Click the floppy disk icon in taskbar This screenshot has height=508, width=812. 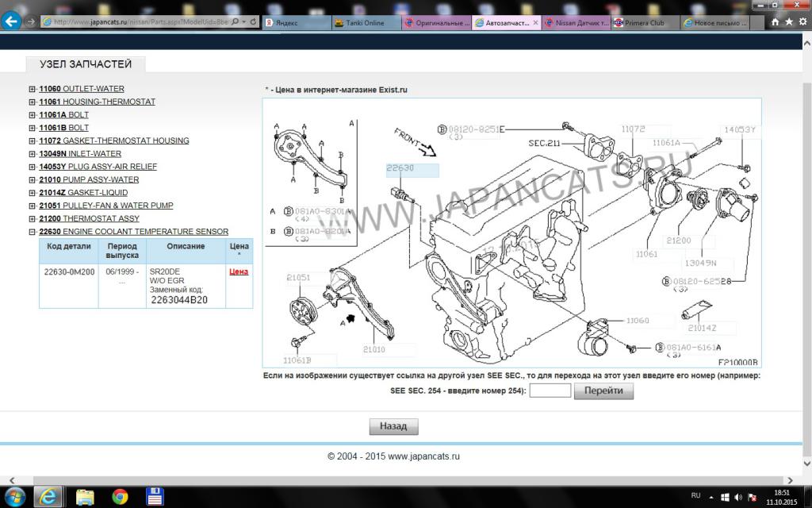155,497
